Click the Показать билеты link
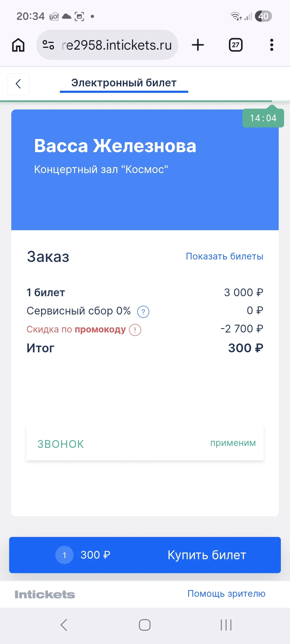 (224, 256)
